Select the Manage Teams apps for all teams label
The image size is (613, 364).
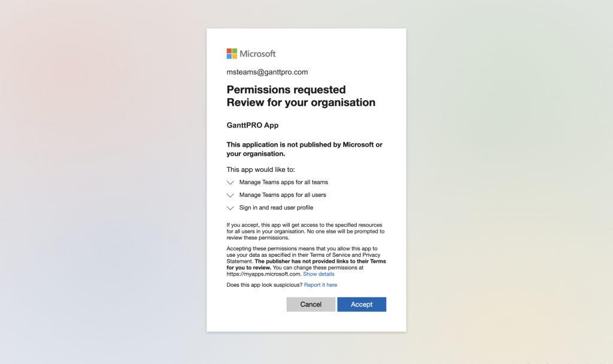click(x=283, y=182)
